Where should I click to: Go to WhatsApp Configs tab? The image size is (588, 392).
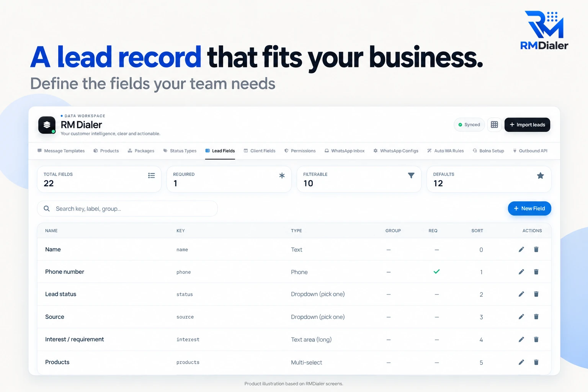coord(396,151)
